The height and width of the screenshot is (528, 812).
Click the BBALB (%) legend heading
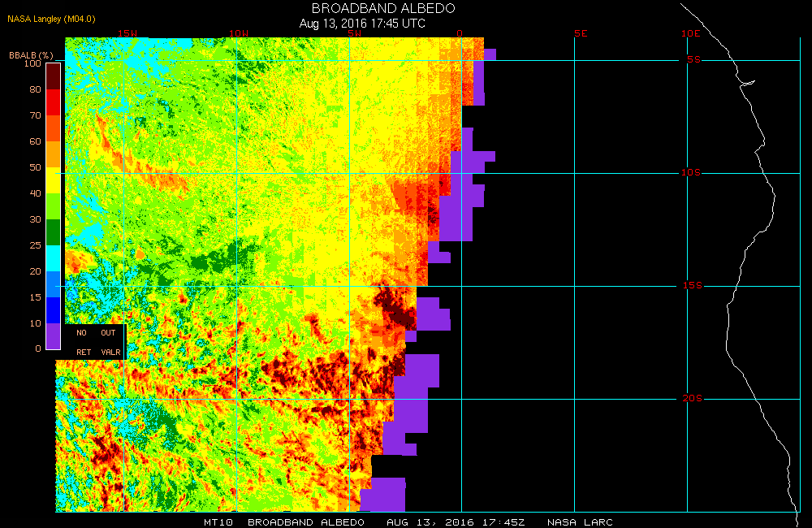click(x=31, y=55)
